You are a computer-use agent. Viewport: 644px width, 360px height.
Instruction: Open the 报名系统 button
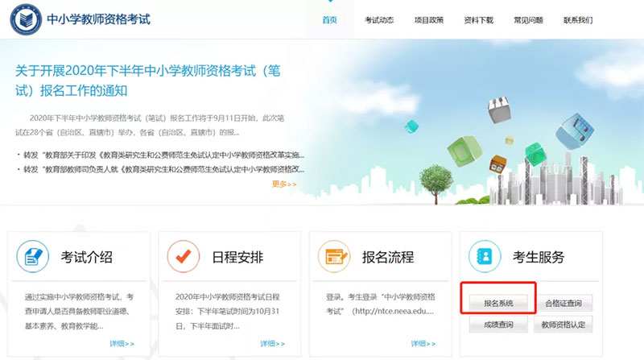coord(498,304)
